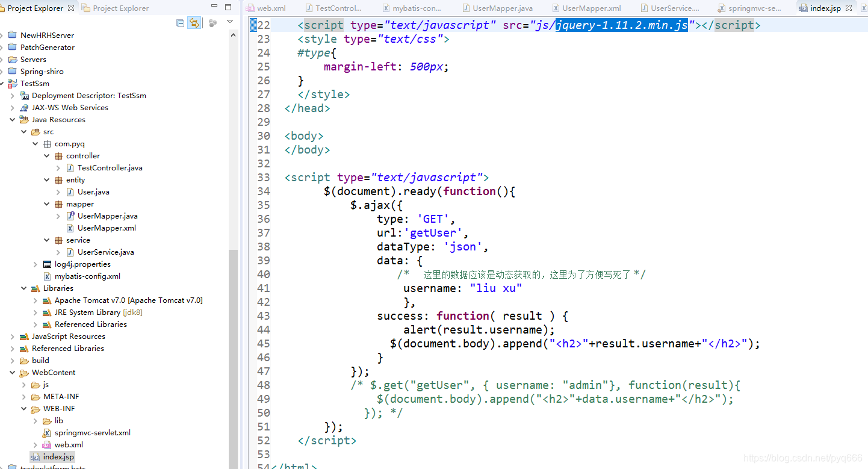Place cursor on url:'getUser' code line
The height and width of the screenshot is (469, 868).
[423, 232]
